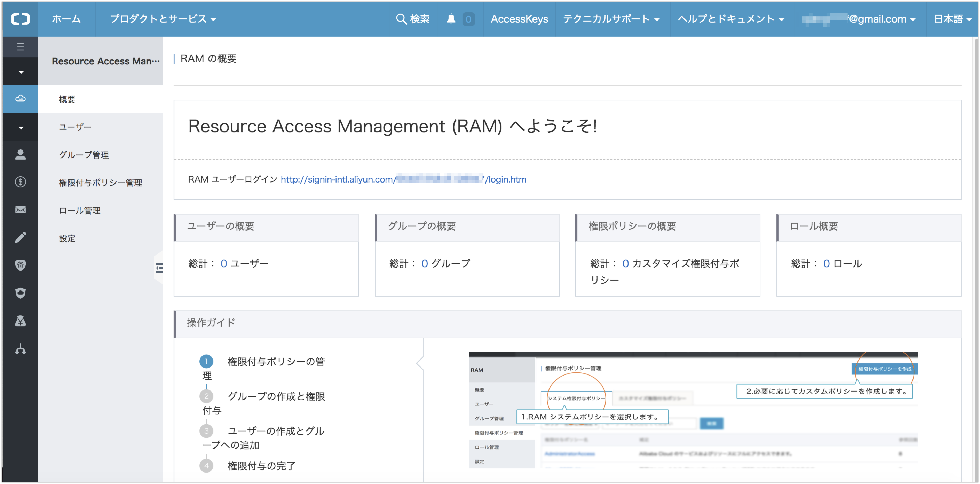This screenshot has width=980, height=484.
Task: Open the user profile icon in left sidebar
Action: pyautogui.click(x=20, y=154)
